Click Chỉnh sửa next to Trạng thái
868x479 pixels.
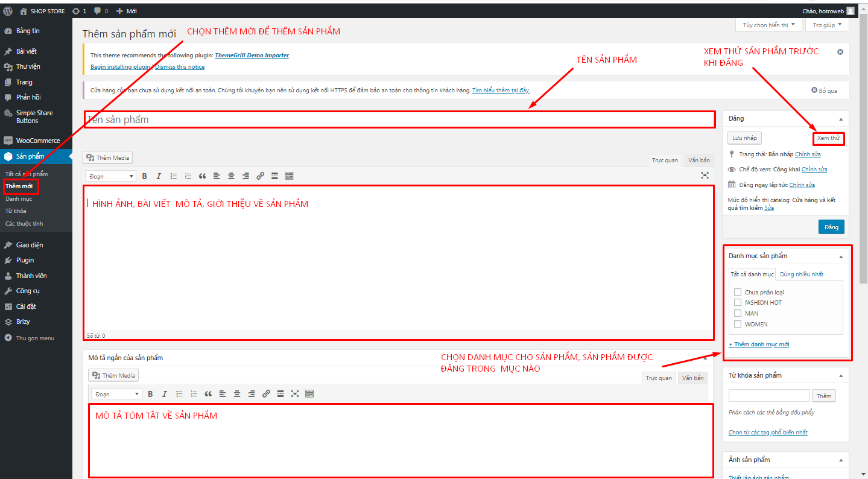[808, 154]
